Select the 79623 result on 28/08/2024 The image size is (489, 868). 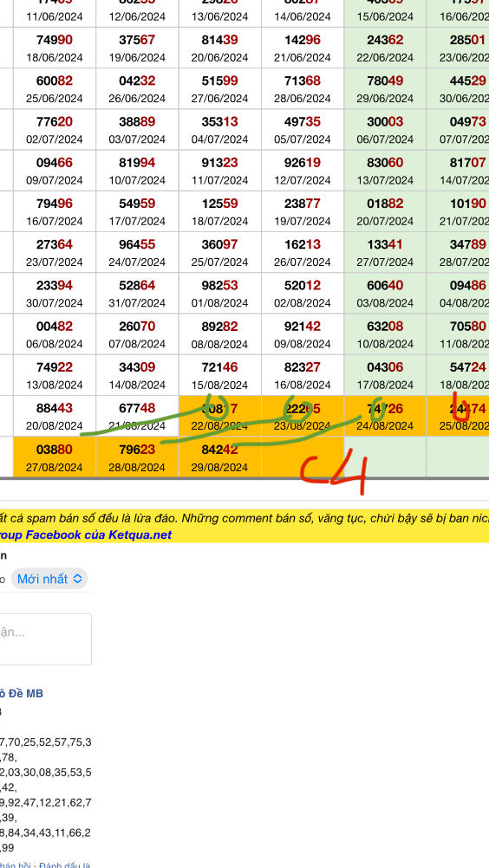137,457
